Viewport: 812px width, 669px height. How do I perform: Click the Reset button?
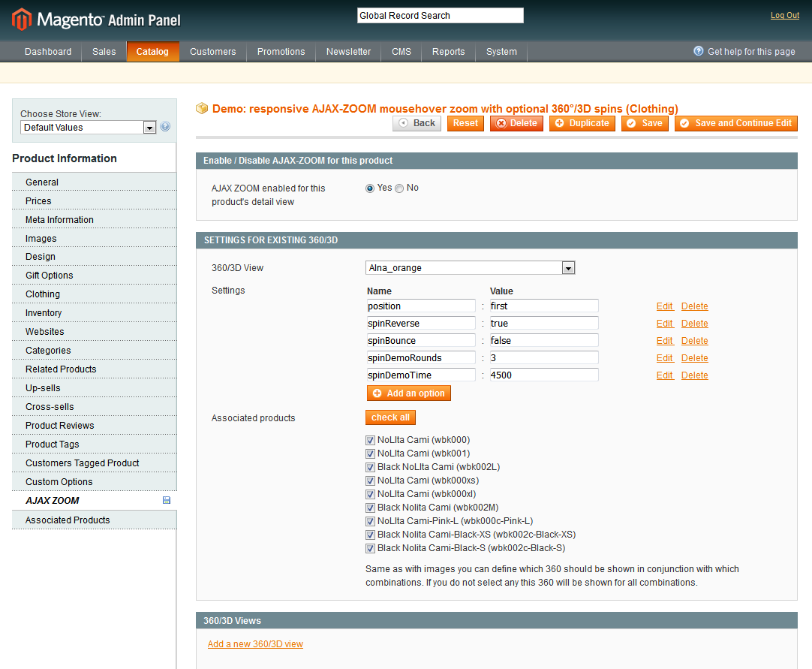(x=465, y=123)
